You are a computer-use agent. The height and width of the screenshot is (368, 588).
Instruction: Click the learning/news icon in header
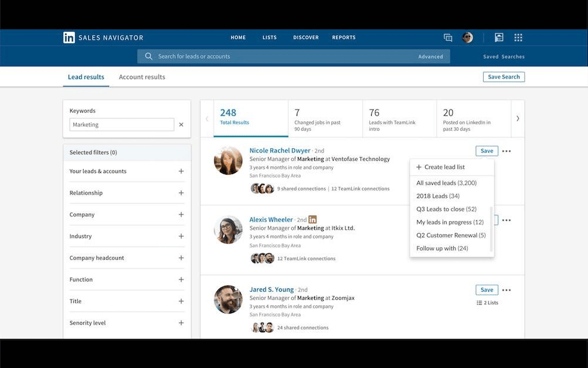click(499, 38)
